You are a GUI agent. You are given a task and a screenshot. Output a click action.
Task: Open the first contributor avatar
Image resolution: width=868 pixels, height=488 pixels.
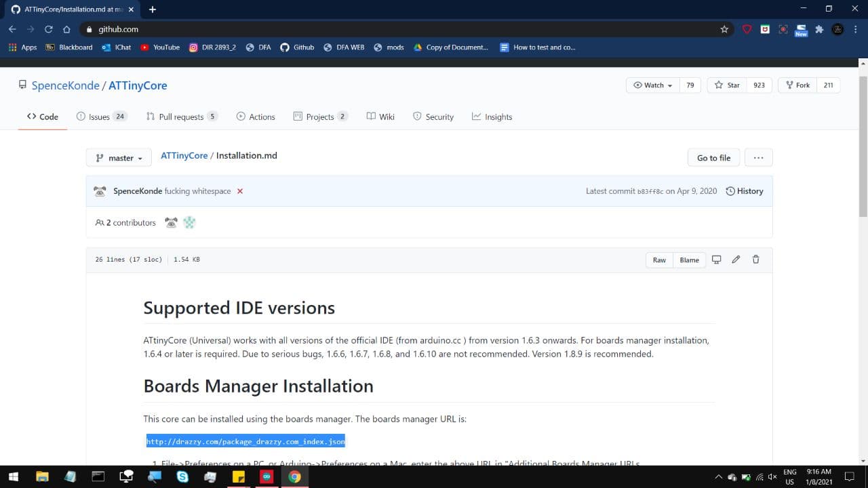tap(171, 222)
